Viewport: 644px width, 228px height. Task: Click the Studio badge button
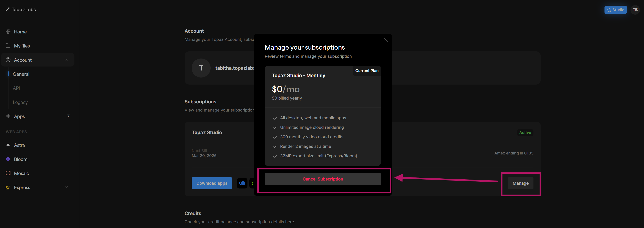click(615, 10)
